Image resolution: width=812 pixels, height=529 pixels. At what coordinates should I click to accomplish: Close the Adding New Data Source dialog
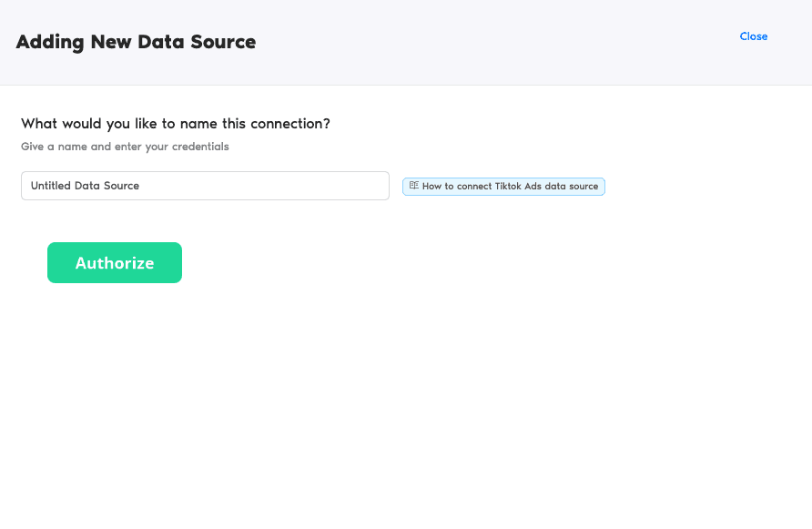point(754,36)
